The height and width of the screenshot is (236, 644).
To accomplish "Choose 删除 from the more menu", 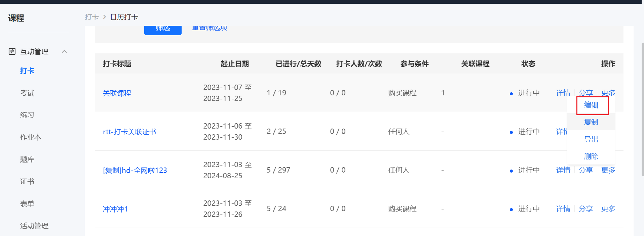I will [591, 156].
